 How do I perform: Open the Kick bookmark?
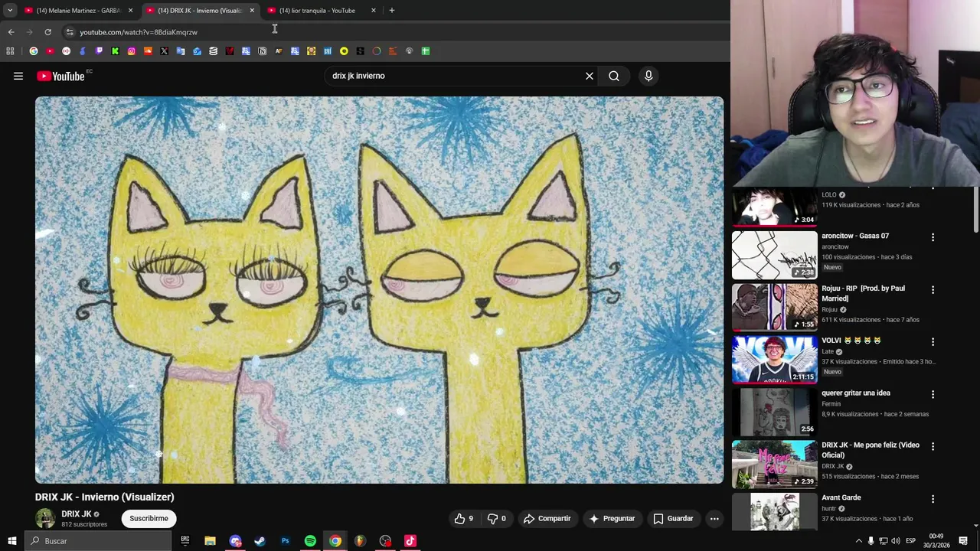click(x=115, y=51)
